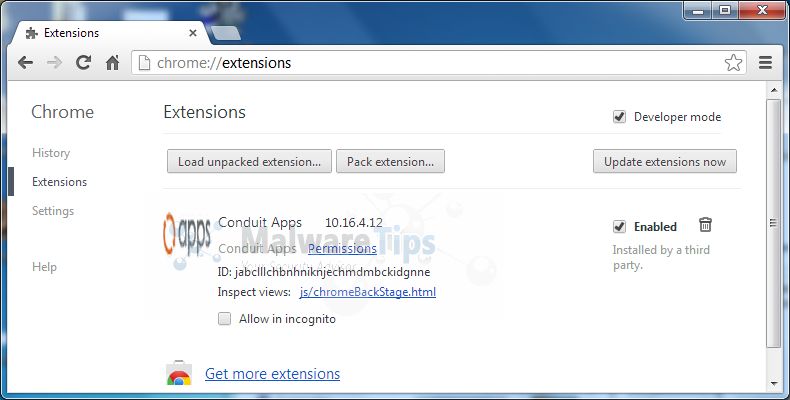Click the Chrome Web Store icon
Image resolution: width=790 pixels, height=400 pixels.
(x=179, y=374)
